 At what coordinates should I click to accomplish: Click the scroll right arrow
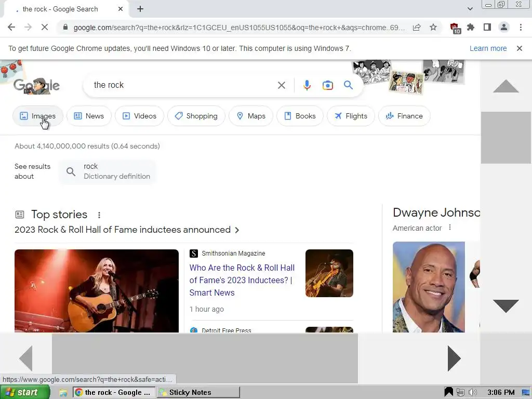454,358
